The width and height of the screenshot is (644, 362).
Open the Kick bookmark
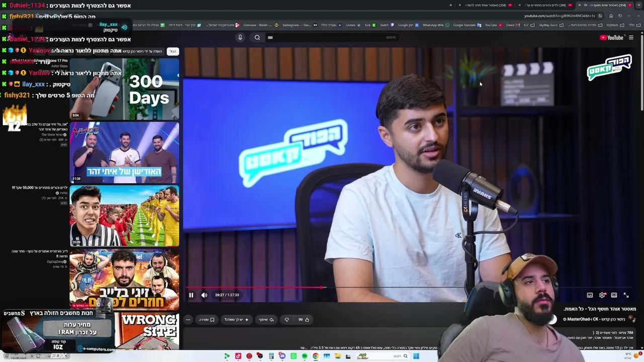tap(370, 25)
